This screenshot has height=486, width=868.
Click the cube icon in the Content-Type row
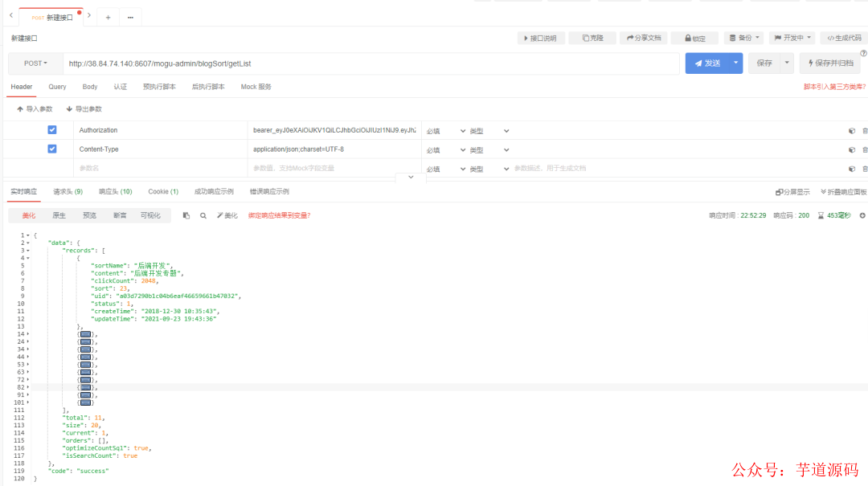(x=852, y=150)
